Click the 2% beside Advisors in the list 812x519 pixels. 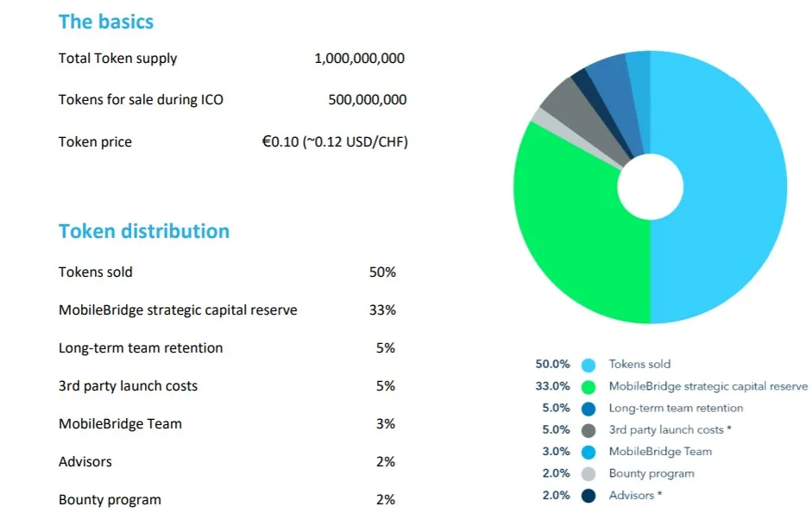pyautogui.click(x=385, y=461)
